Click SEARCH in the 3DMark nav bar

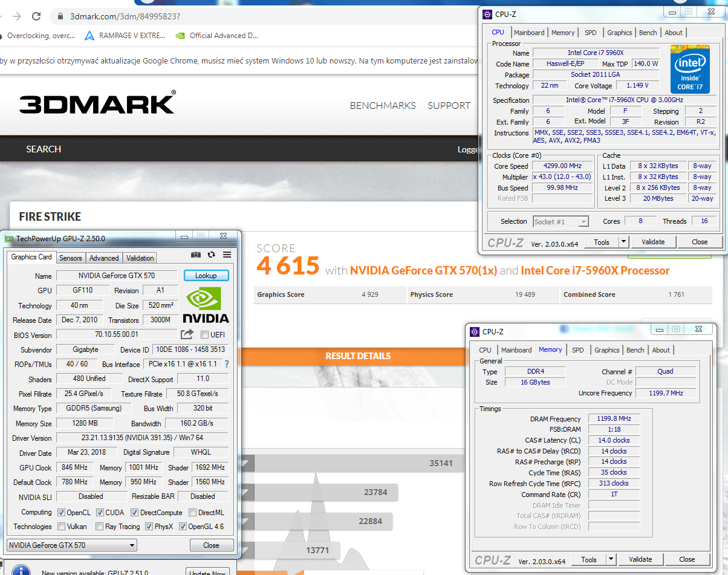[x=44, y=149]
